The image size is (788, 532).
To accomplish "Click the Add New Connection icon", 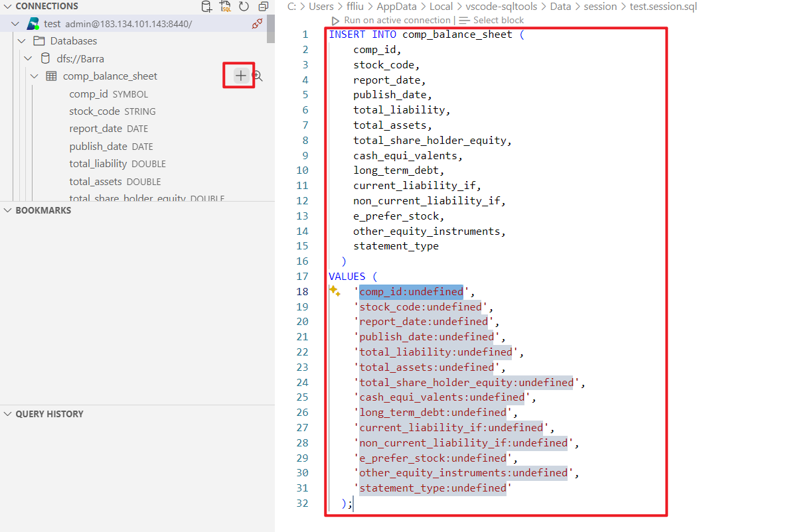I will pos(207,7).
